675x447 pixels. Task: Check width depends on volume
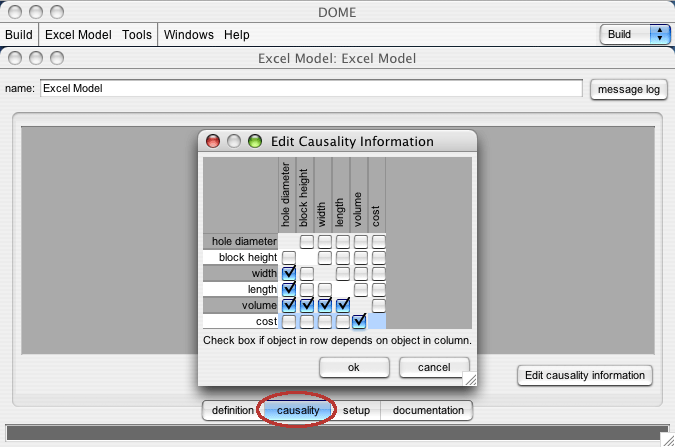pos(361,273)
